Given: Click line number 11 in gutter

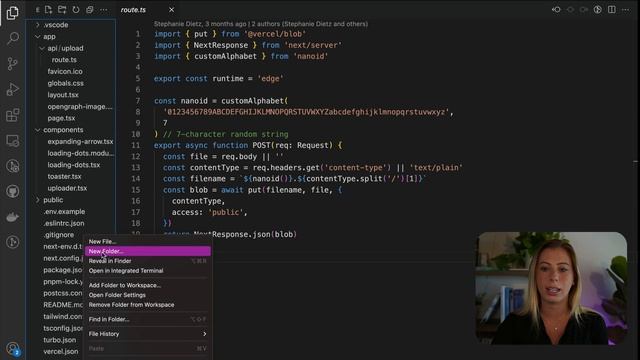Looking at the screenshot, I should click(x=136, y=145).
